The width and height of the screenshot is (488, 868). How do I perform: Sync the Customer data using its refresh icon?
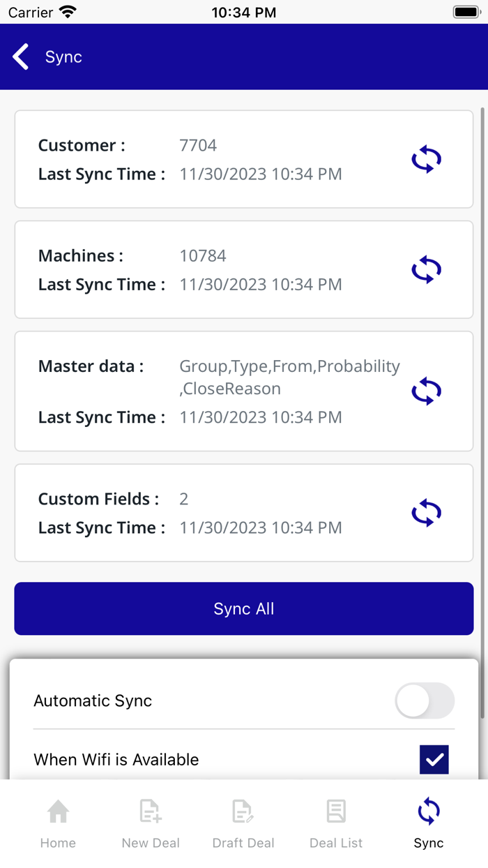pyautogui.click(x=425, y=158)
